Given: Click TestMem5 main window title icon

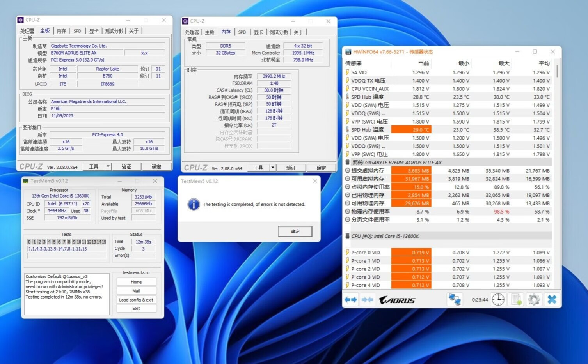Looking at the screenshot, I should [26, 181].
